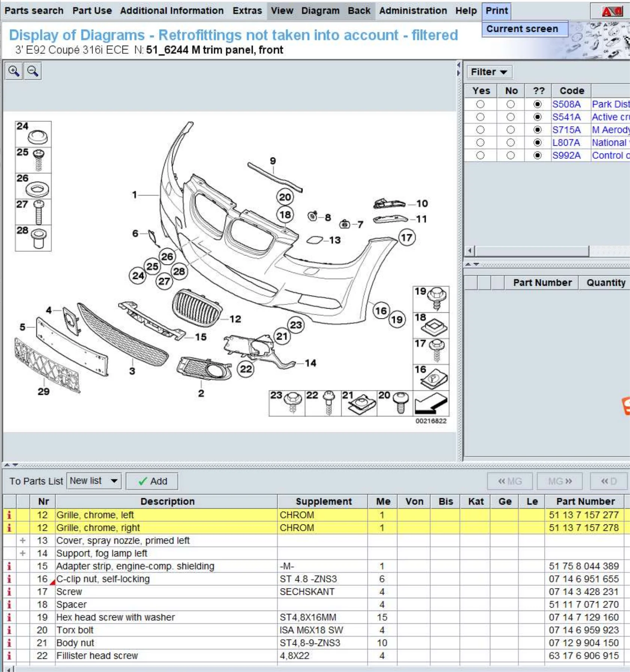Click part 20 torx bolt thumbnail
Viewport: 630px width, 672px height.
coord(395,403)
